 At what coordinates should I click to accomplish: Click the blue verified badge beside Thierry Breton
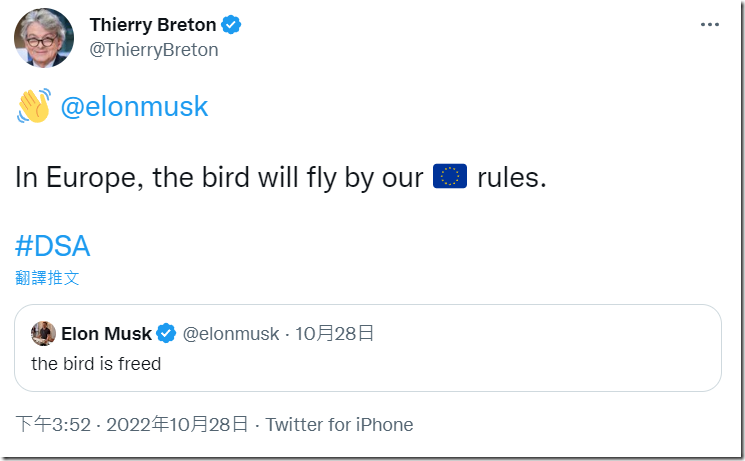[232, 24]
